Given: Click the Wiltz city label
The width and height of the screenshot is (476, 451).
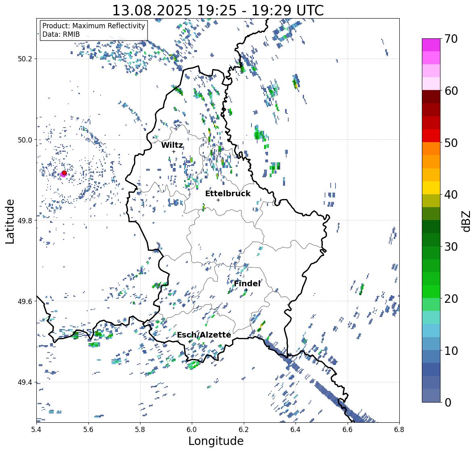Looking at the screenshot, I should click(172, 145).
